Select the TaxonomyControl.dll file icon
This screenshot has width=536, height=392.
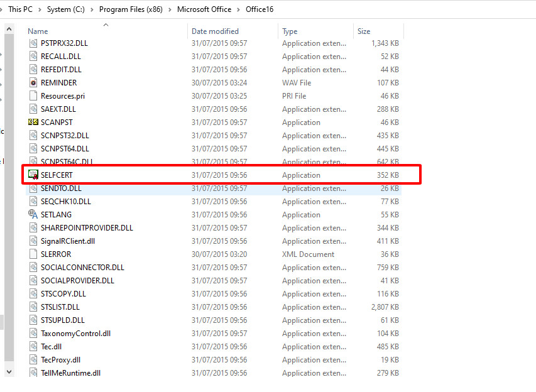pyautogui.click(x=33, y=333)
